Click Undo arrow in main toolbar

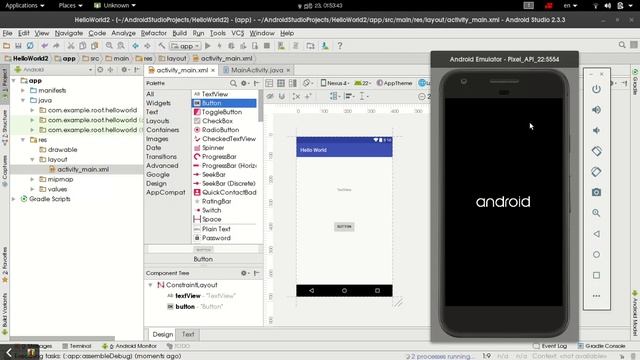pyautogui.click(x=44, y=46)
